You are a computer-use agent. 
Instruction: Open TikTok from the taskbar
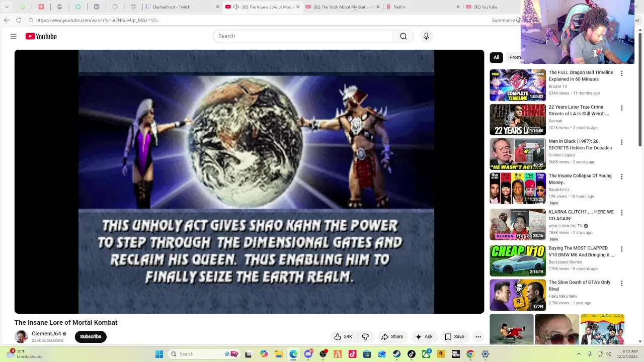coord(412,354)
